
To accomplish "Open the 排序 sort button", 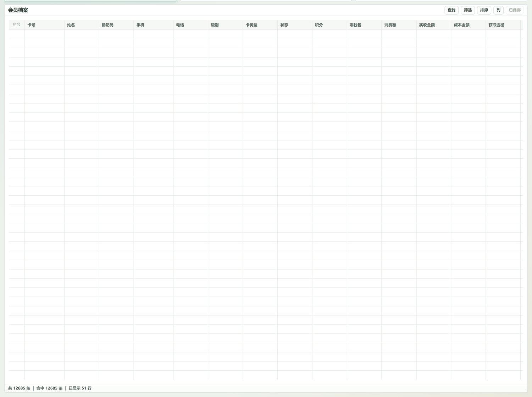I will coord(484,10).
